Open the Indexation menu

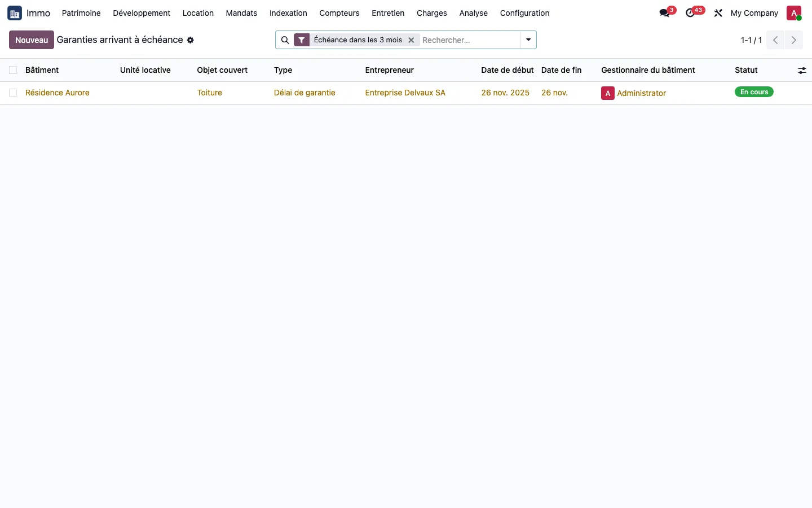(288, 13)
